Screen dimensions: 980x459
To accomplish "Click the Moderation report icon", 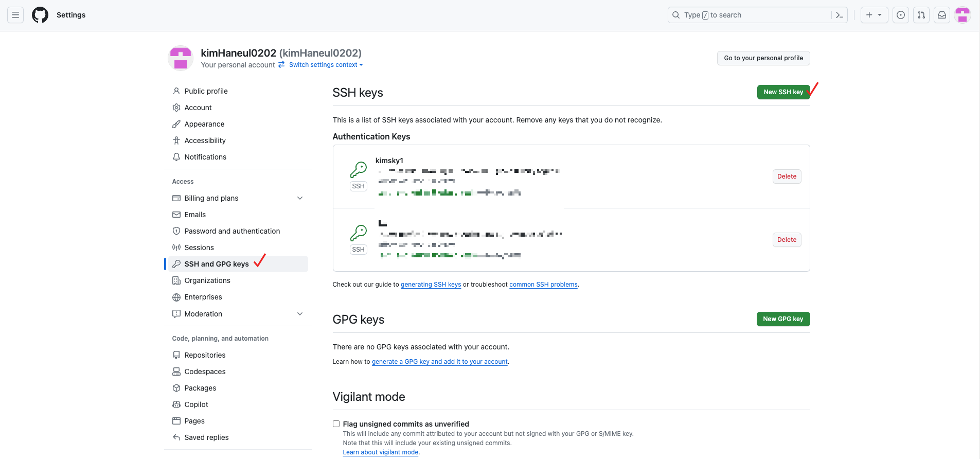I will pos(176,314).
